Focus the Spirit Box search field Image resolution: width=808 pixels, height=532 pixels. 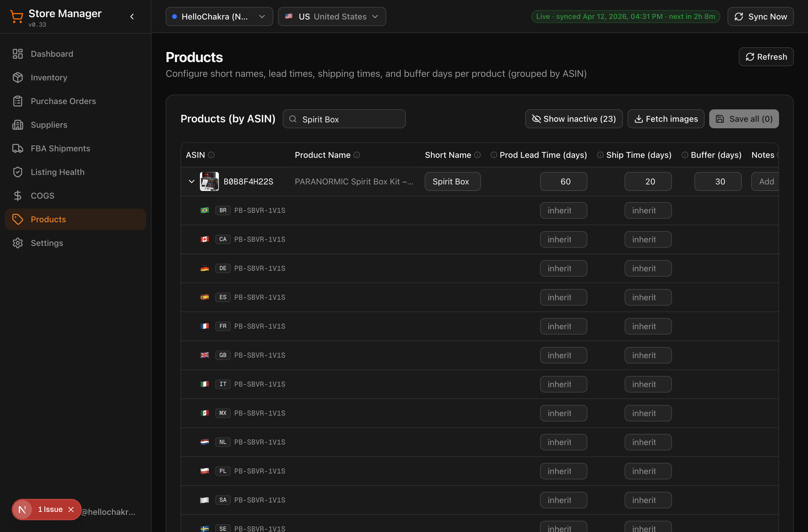(x=344, y=119)
